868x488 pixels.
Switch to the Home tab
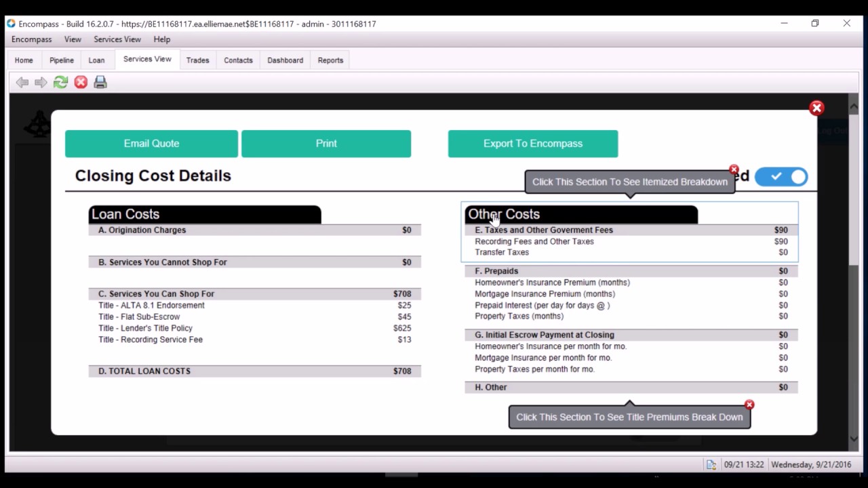24,60
